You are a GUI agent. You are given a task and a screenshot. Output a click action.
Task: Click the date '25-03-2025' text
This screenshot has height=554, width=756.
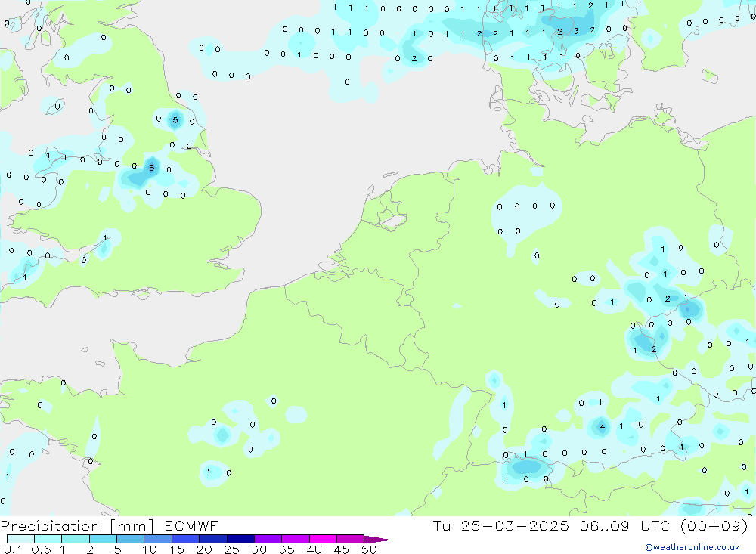[514, 526]
